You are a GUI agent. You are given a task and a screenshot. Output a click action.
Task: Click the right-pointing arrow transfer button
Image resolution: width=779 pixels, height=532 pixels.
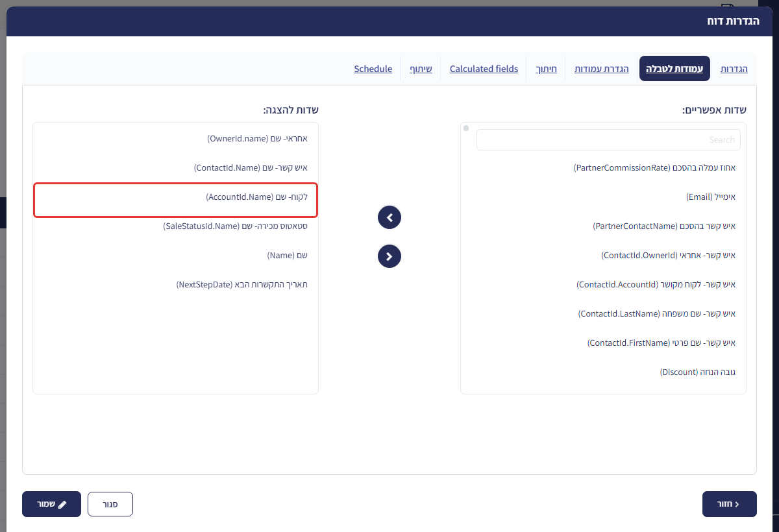389,256
